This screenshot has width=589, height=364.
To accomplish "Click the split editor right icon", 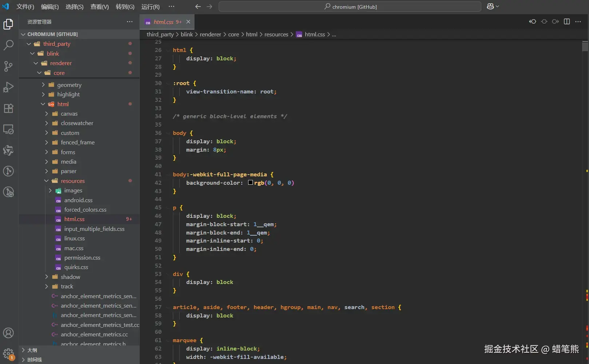I will [567, 21].
